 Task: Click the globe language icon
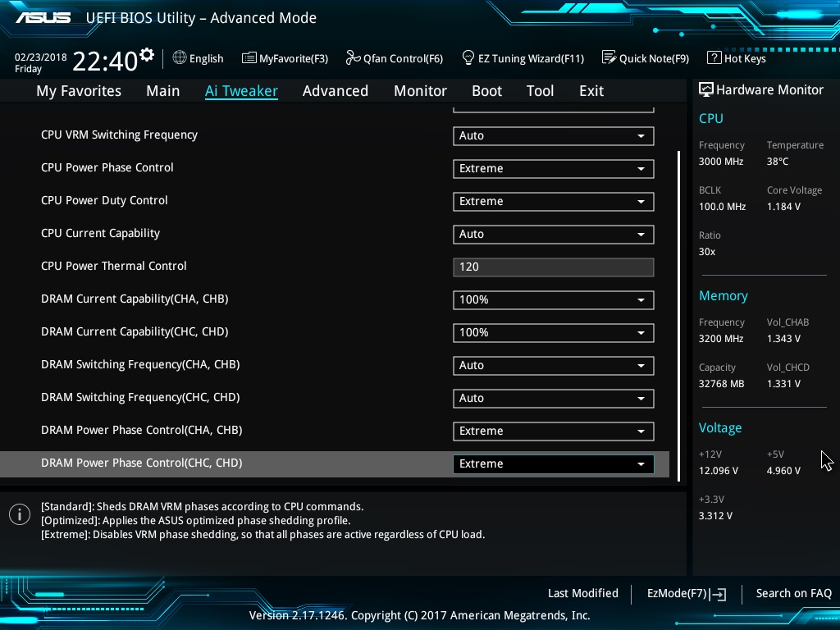[180, 57]
